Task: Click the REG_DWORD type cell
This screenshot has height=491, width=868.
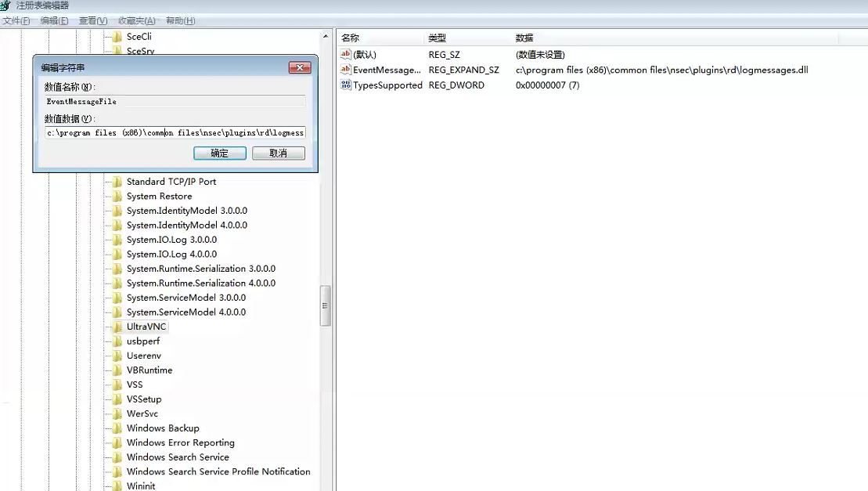Action: point(456,85)
